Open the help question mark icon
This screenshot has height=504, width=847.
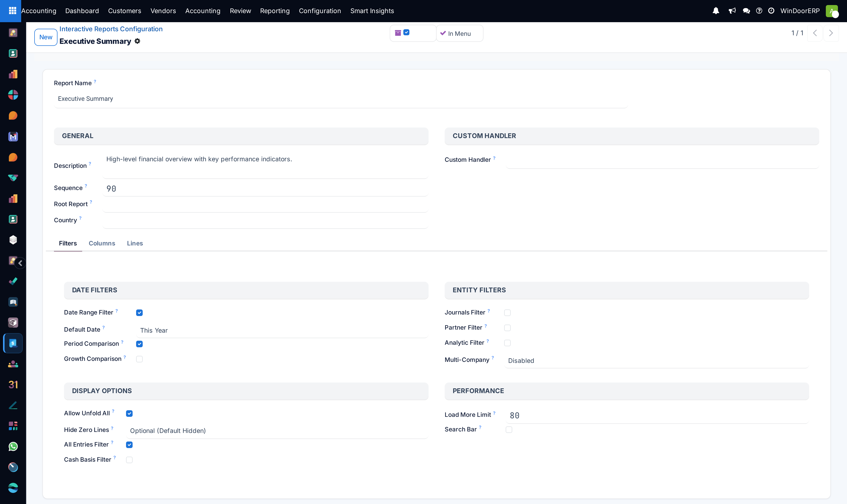(x=759, y=11)
